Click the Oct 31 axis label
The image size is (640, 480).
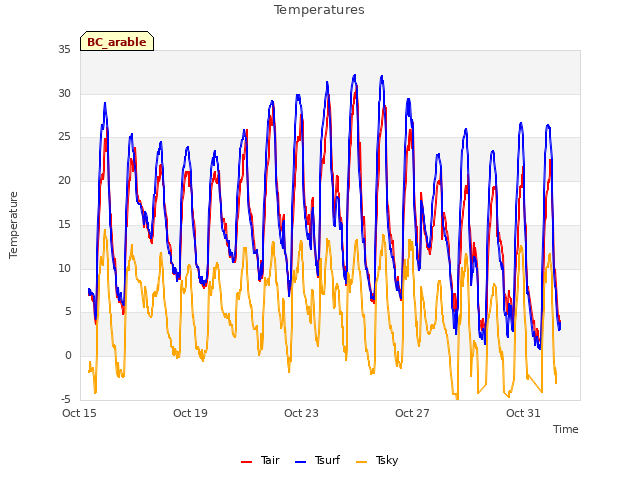pyautogui.click(x=523, y=413)
